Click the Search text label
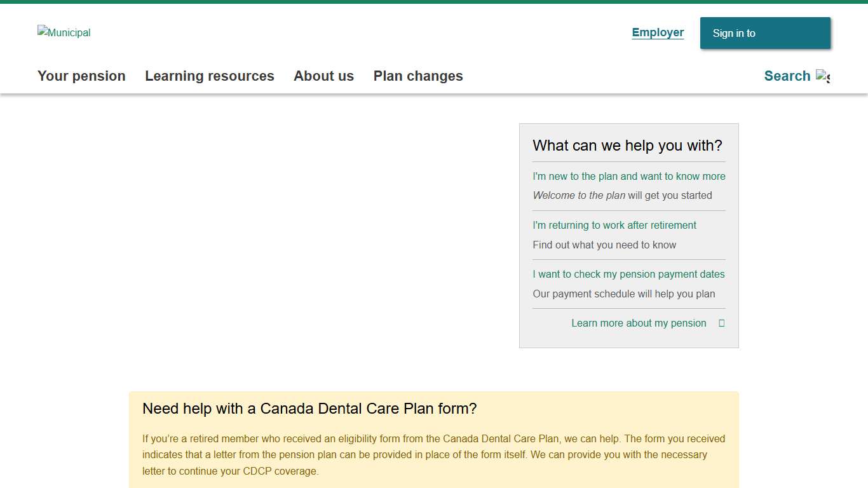Screen dimensions: 868x488 [787, 76]
